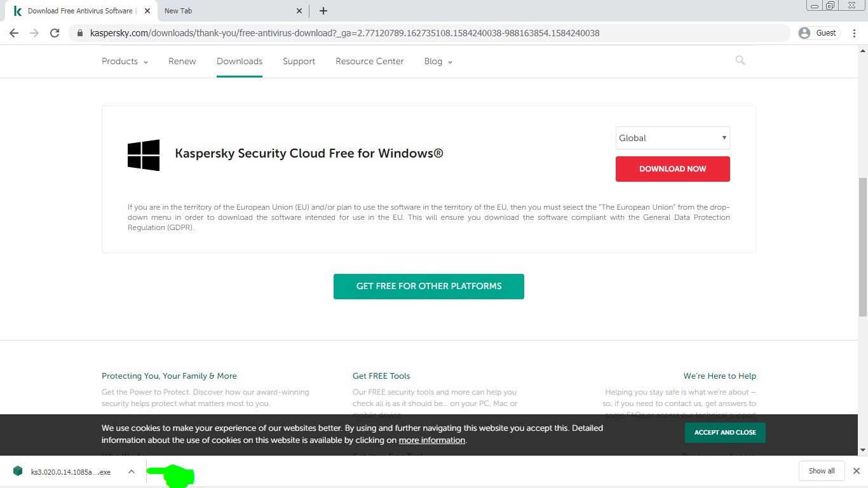The image size is (868, 488).
Task: Open We're Here to Help link
Action: coord(720,376)
